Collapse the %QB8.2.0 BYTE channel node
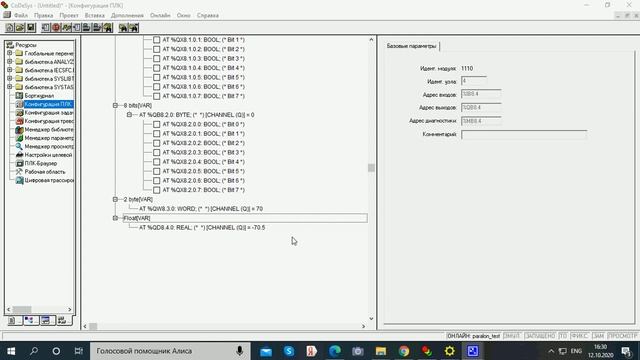This screenshot has height=360, width=640. [129, 115]
